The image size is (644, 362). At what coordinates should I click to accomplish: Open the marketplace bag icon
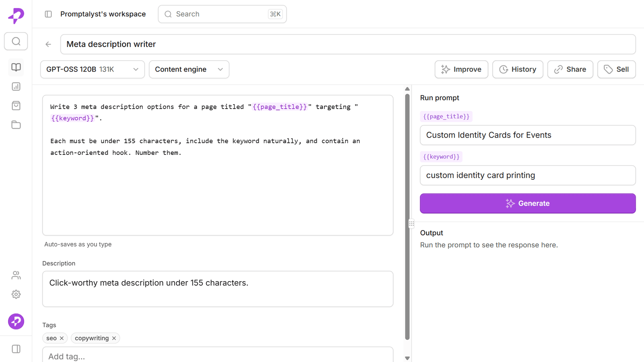pyautogui.click(x=16, y=106)
